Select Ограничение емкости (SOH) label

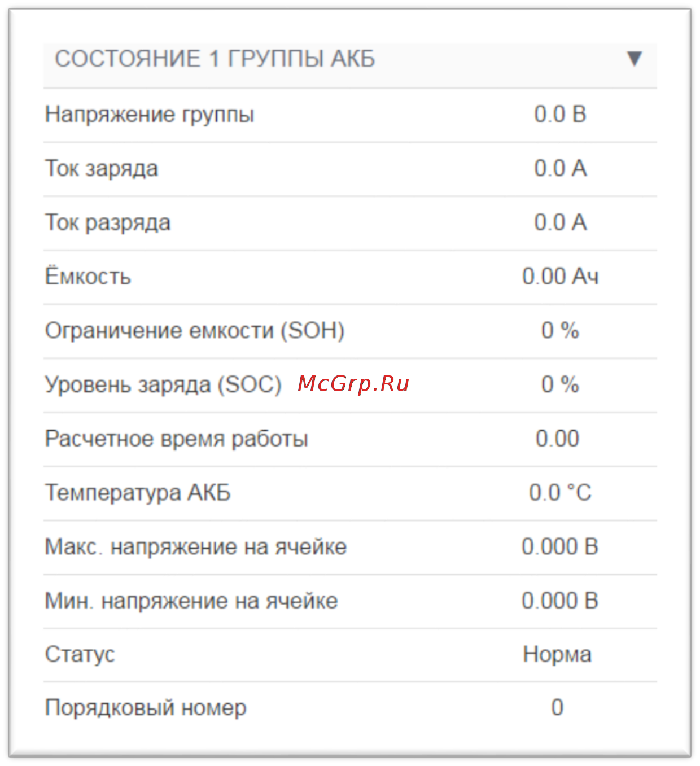click(195, 331)
